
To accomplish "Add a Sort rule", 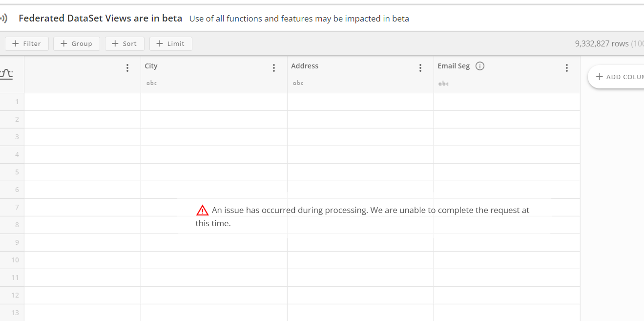I will [125, 43].
